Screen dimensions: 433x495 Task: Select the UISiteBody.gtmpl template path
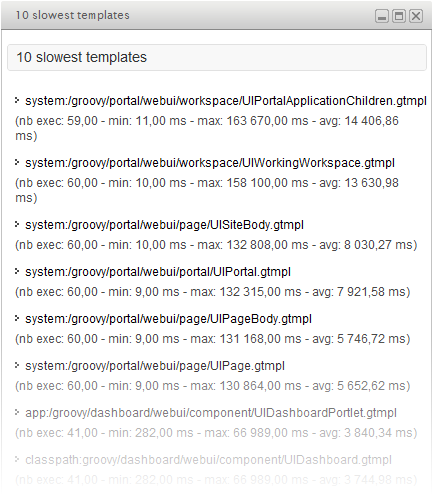(164, 225)
